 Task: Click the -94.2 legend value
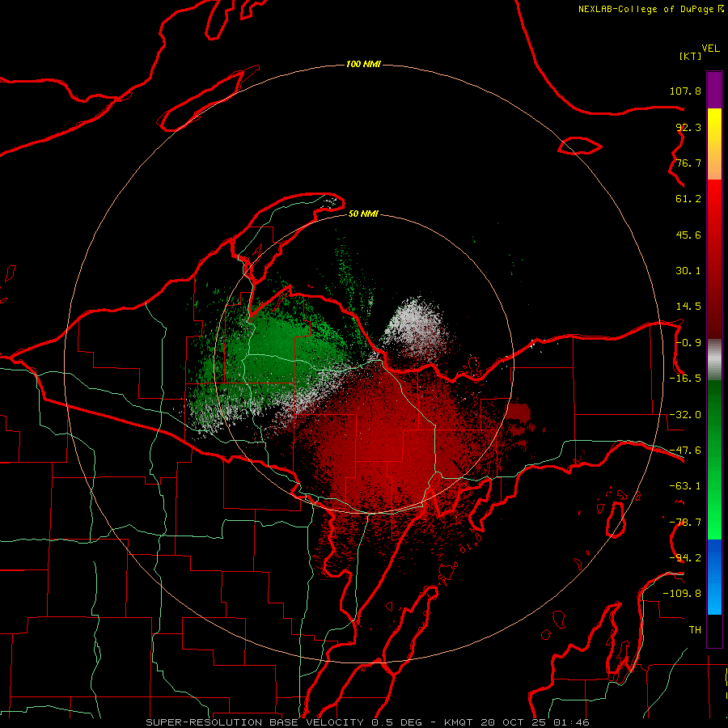685,558
